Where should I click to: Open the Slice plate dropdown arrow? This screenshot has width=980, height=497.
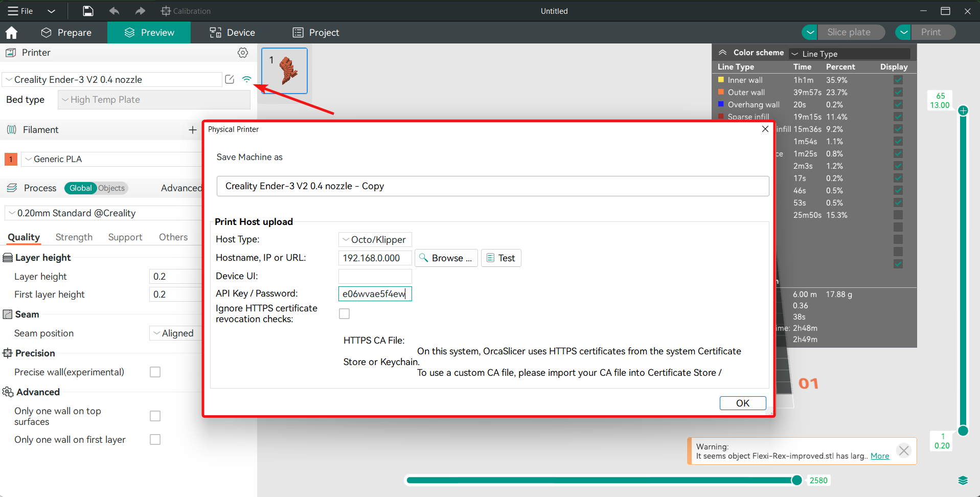(810, 32)
